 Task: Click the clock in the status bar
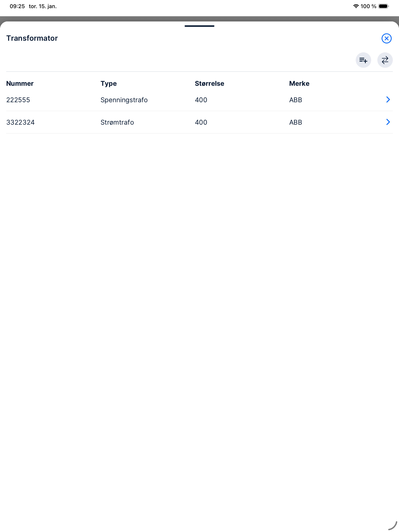[x=17, y=6]
